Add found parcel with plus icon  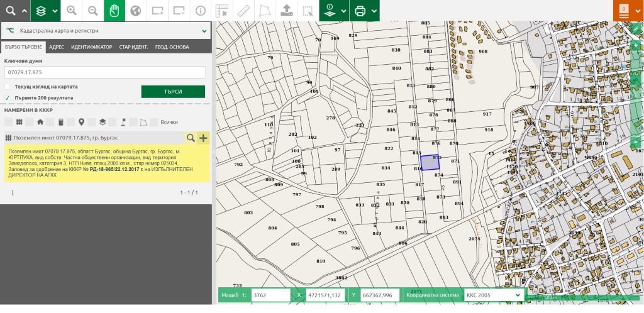[203, 138]
